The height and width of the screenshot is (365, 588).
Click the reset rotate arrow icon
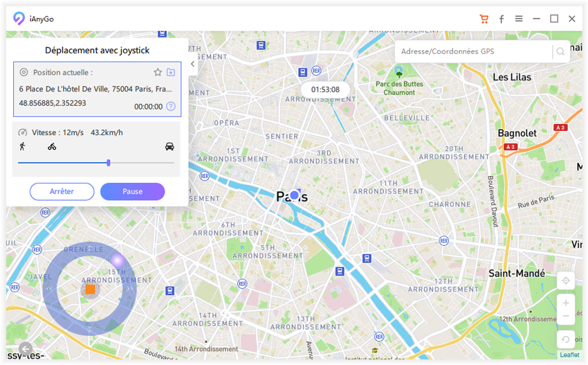point(565,339)
